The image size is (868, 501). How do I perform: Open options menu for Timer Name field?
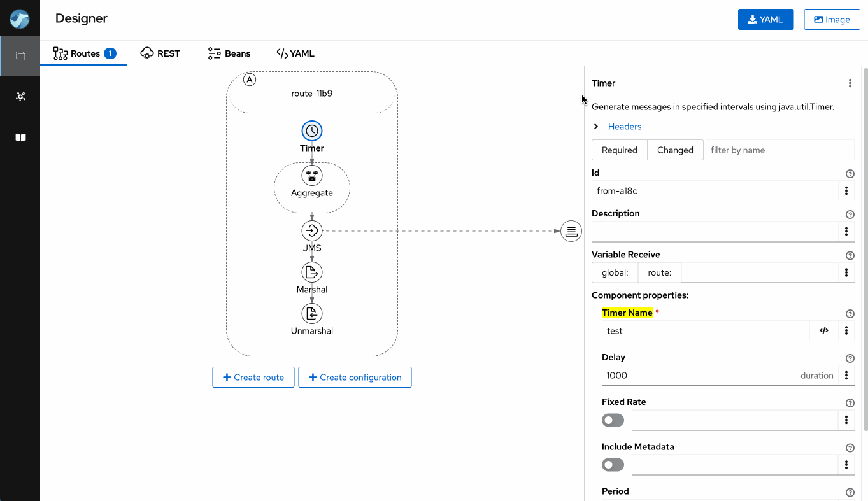pyautogui.click(x=846, y=331)
